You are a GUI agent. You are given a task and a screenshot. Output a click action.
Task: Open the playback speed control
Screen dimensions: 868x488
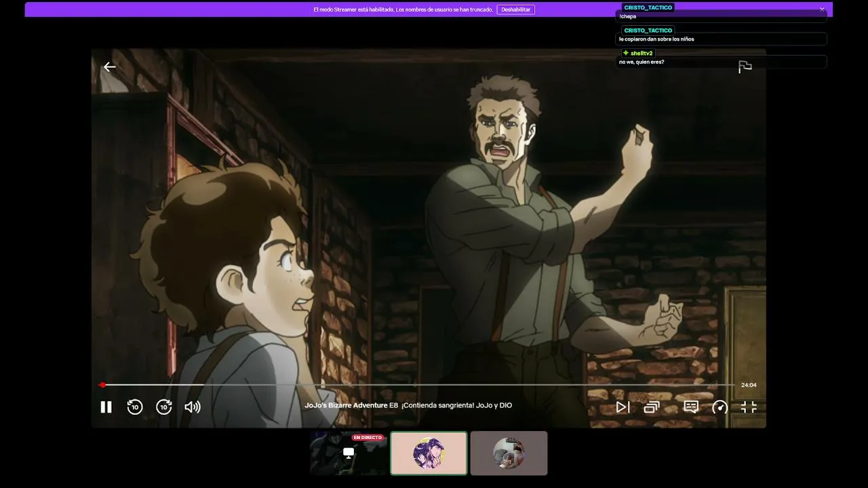[719, 407]
